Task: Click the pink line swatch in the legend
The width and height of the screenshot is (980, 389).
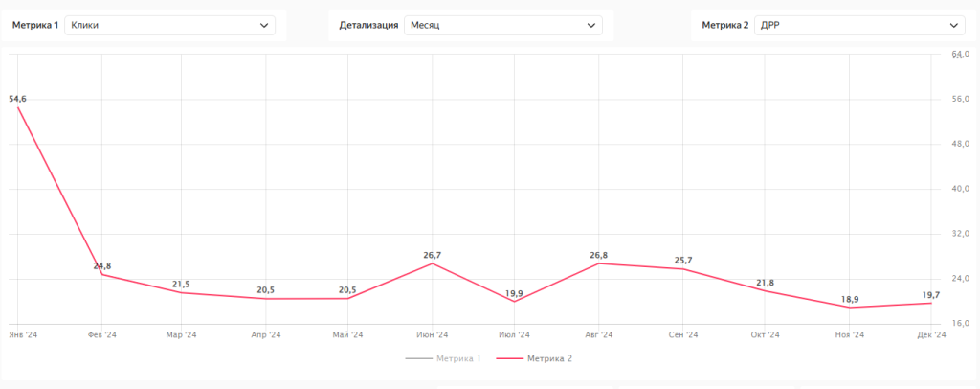Action: (509, 358)
